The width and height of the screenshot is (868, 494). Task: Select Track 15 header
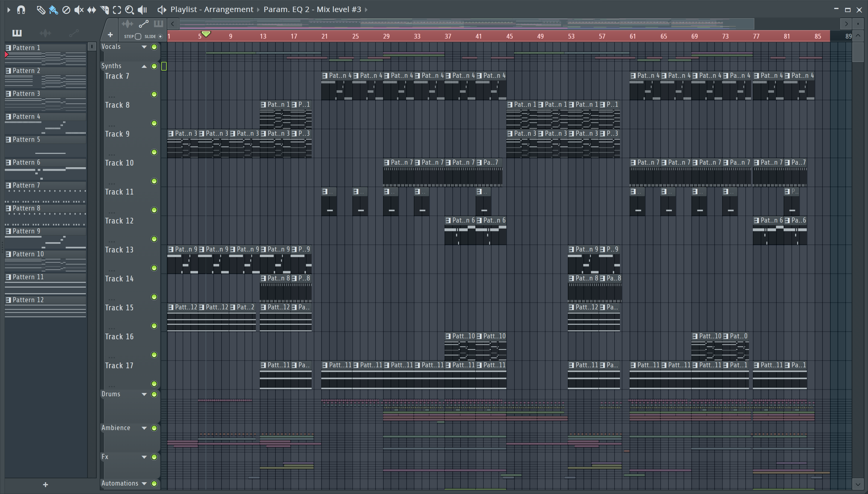(x=130, y=317)
